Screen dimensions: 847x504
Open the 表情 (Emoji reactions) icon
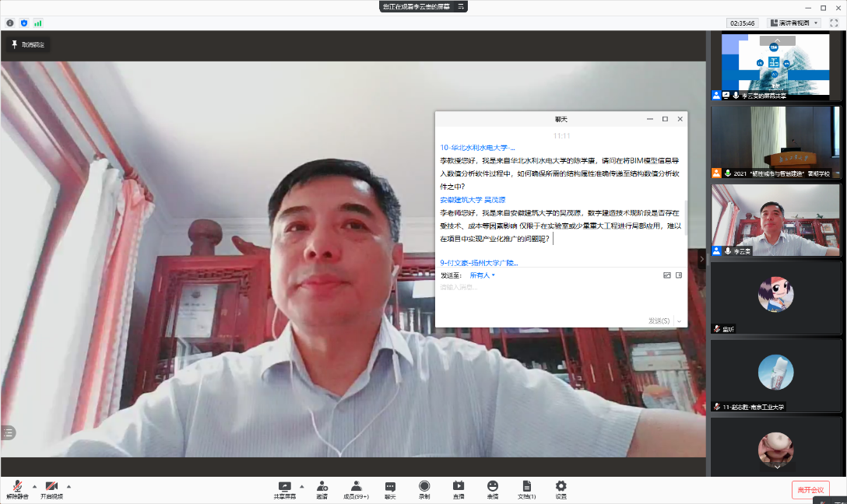pos(493,488)
